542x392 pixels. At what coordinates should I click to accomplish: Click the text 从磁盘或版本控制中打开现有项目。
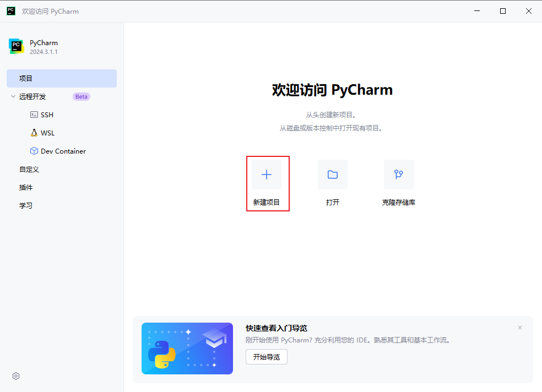pos(331,128)
